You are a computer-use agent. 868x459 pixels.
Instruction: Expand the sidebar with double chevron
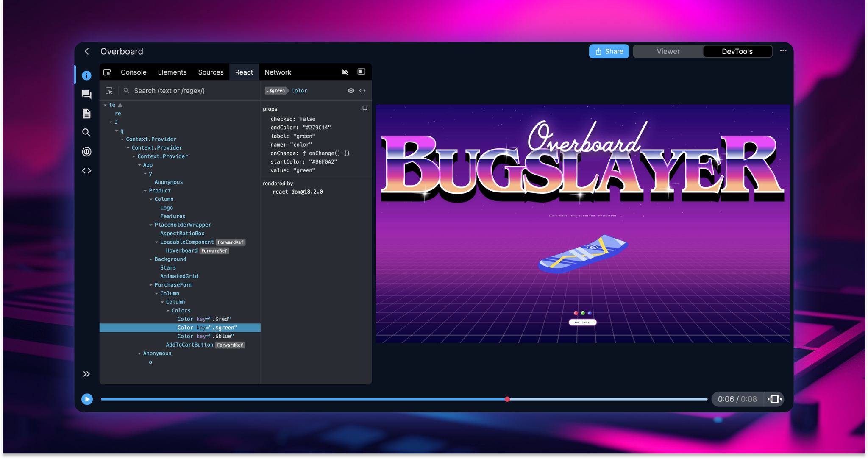pyautogui.click(x=86, y=374)
